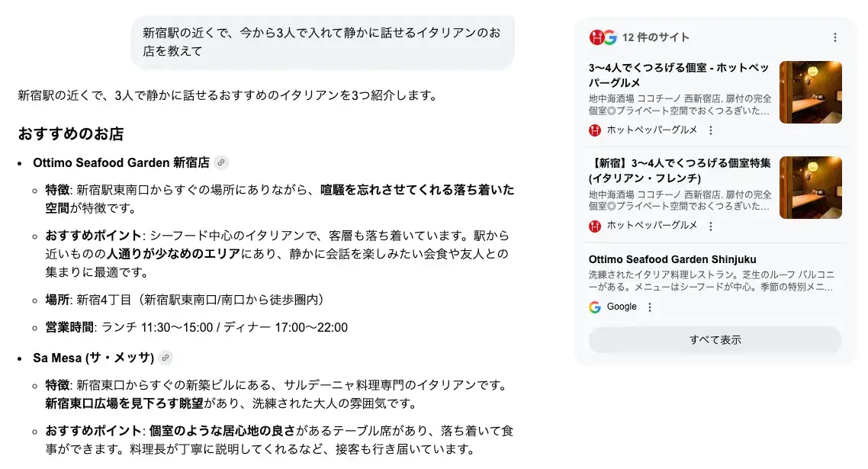Click thumbnail image of 【新宿】 source card
The width and height of the screenshot is (868, 469).
coord(811,188)
